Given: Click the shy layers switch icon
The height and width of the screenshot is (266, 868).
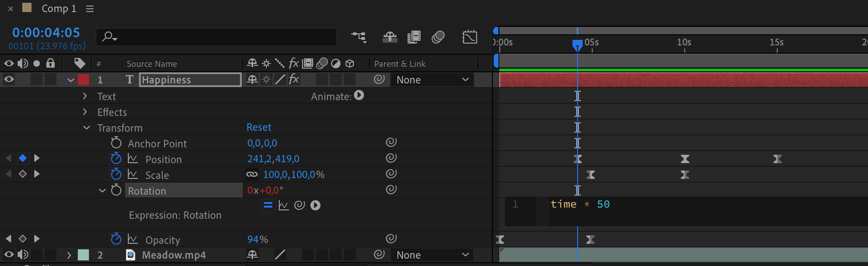Looking at the screenshot, I should pyautogui.click(x=390, y=37).
